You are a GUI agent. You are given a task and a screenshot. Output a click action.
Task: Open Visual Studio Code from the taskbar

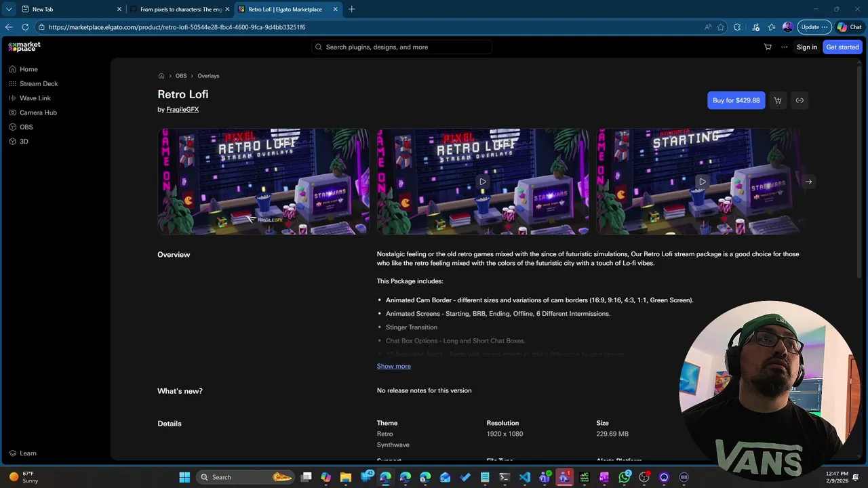tap(525, 477)
